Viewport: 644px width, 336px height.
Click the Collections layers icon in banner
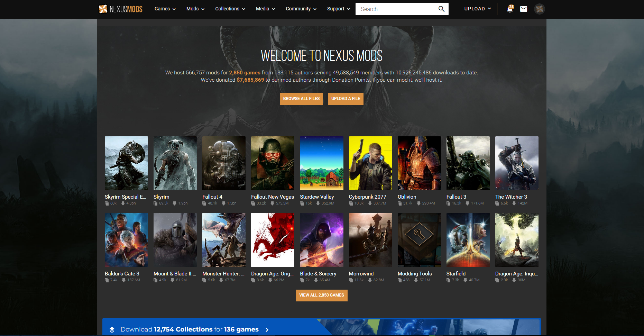pos(112,329)
